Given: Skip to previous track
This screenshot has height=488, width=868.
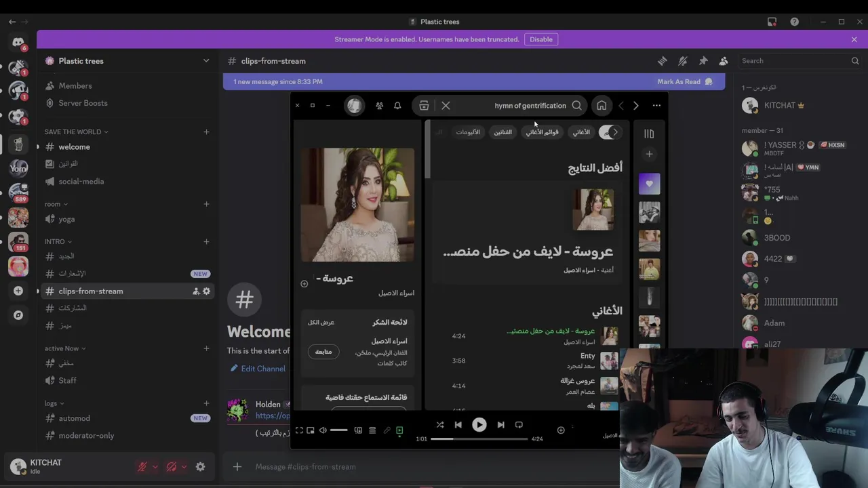Looking at the screenshot, I should pos(458,425).
